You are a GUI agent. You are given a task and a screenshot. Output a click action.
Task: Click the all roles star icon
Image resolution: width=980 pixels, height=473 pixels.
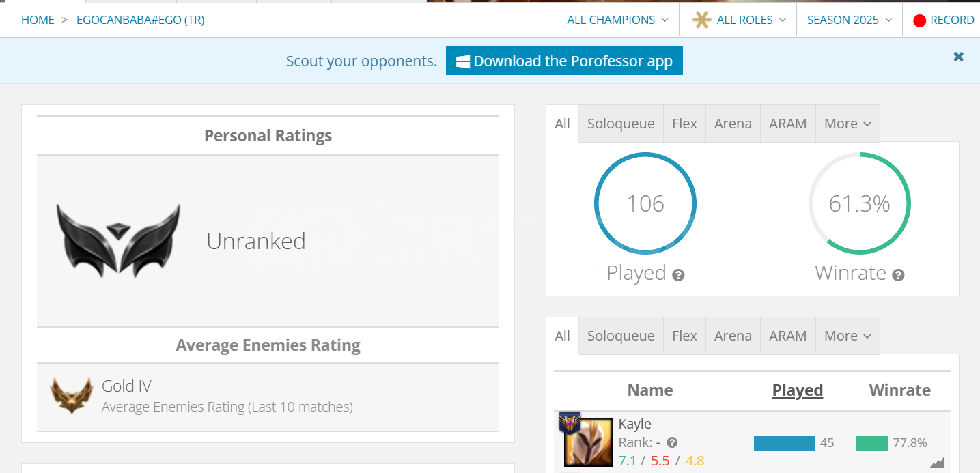pyautogui.click(x=701, y=20)
